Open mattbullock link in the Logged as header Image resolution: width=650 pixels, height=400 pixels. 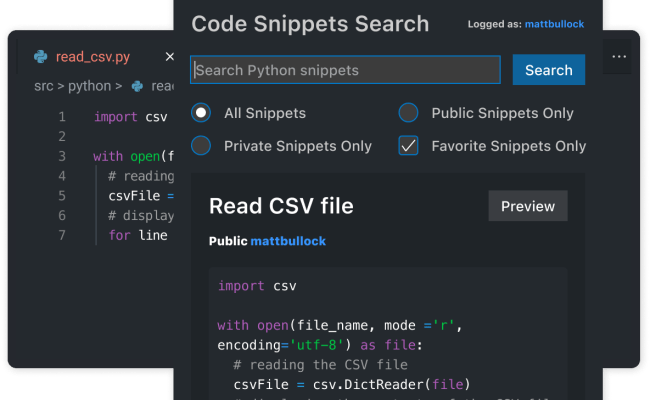(x=554, y=24)
